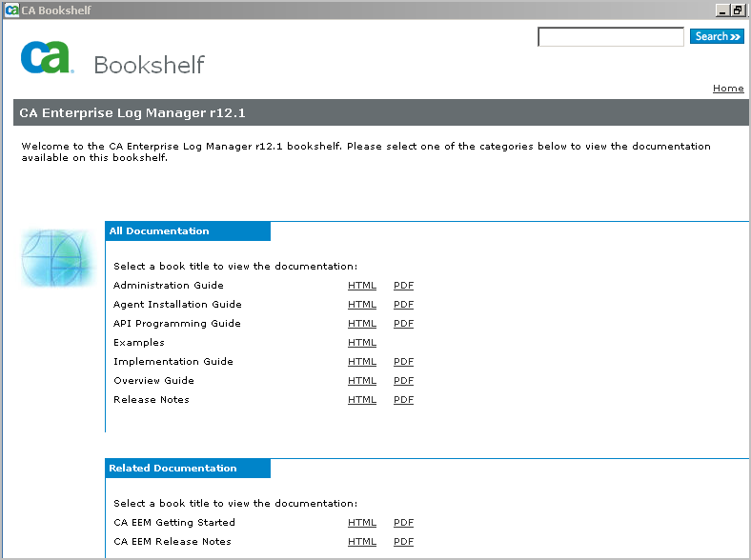Open CA EEM Release Notes PDF
The image size is (751, 560).
tap(403, 542)
